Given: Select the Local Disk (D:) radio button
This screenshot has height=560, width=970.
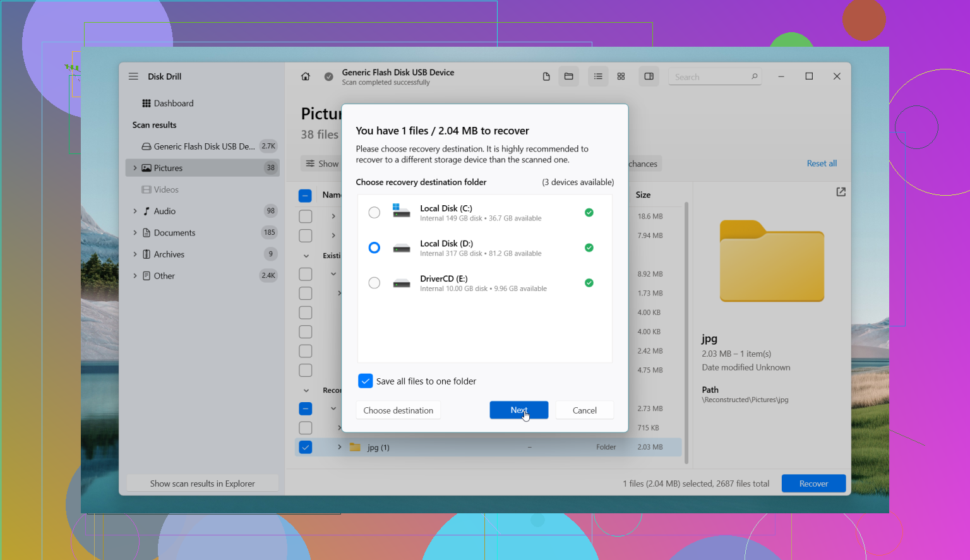Looking at the screenshot, I should coord(374,247).
